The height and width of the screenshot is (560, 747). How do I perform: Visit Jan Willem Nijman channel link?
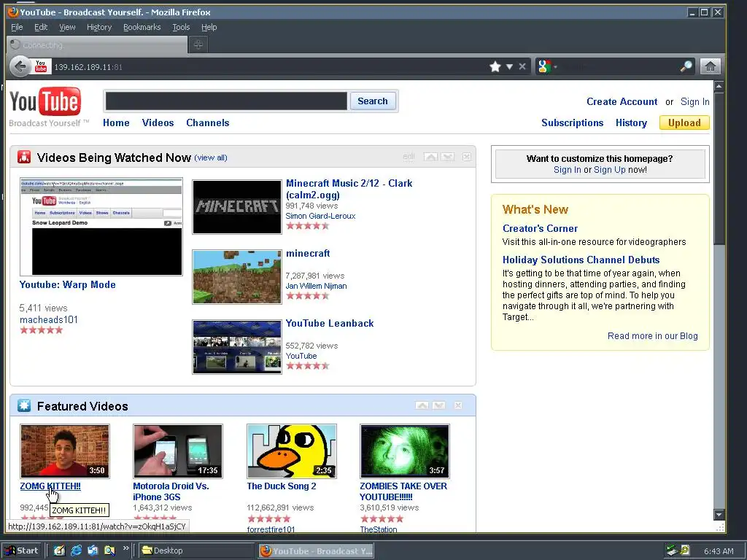(x=317, y=286)
